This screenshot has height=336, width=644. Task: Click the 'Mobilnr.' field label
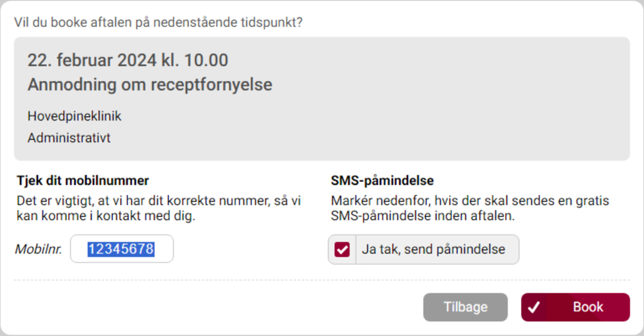point(38,249)
